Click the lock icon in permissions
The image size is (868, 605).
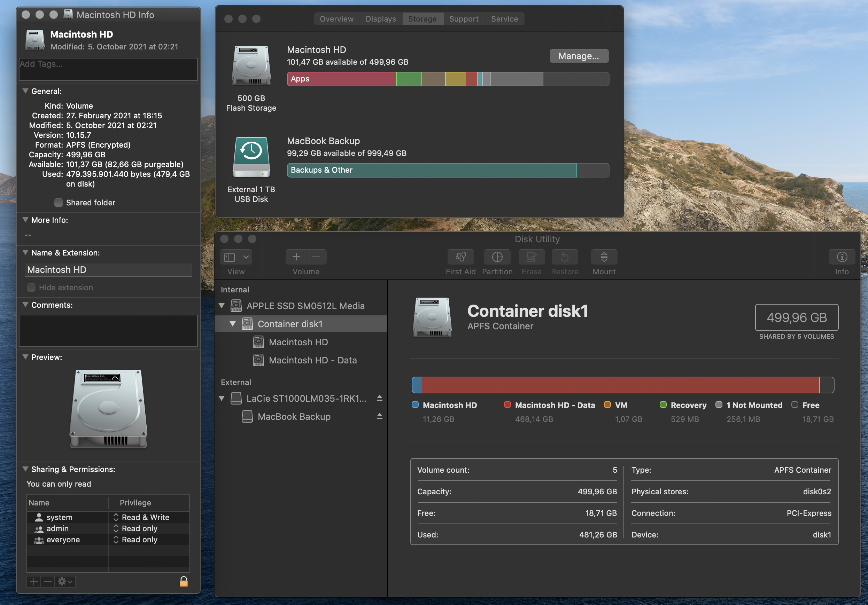pos(184,582)
